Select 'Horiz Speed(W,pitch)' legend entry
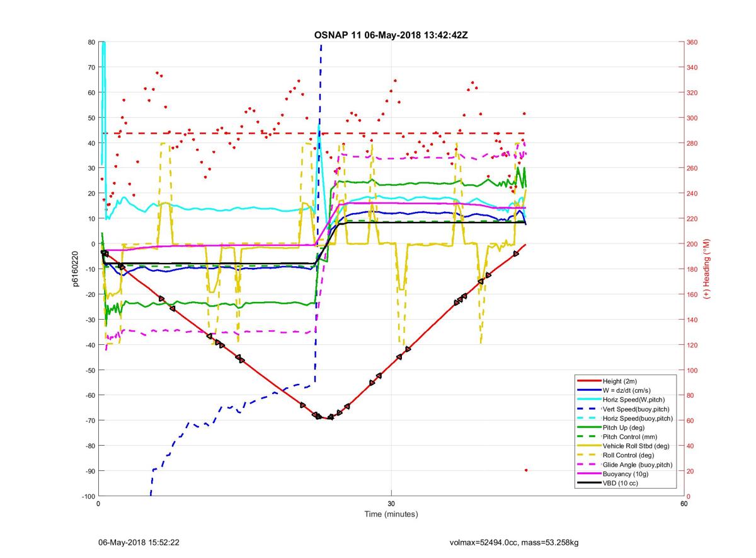Viewport: 756px width, 558px height. click(634, 400)
